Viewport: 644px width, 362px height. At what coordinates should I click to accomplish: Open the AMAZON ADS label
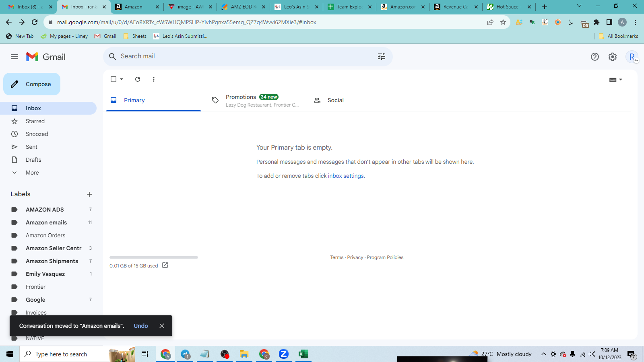click(48, 210)
